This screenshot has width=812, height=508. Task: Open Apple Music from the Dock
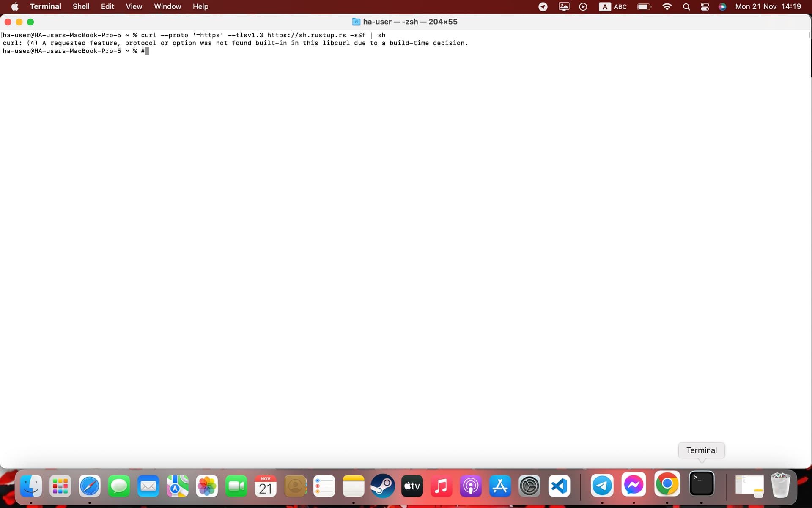pos(441,486)
